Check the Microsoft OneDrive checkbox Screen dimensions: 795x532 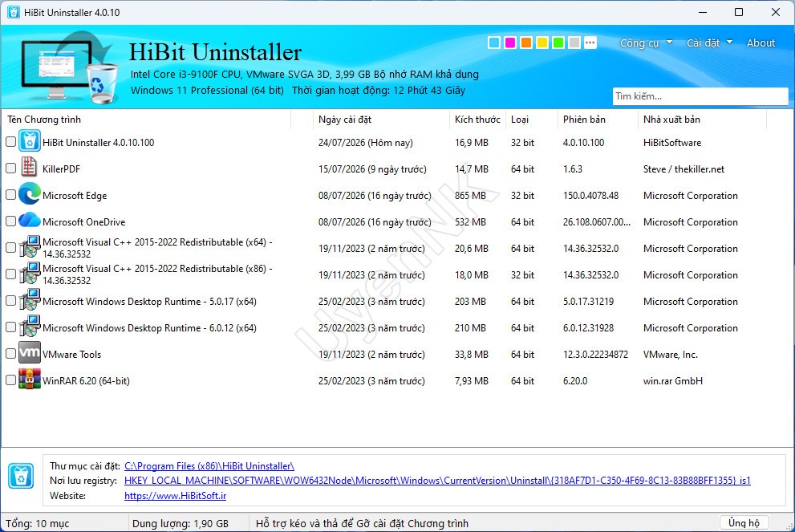click(10, 221)
